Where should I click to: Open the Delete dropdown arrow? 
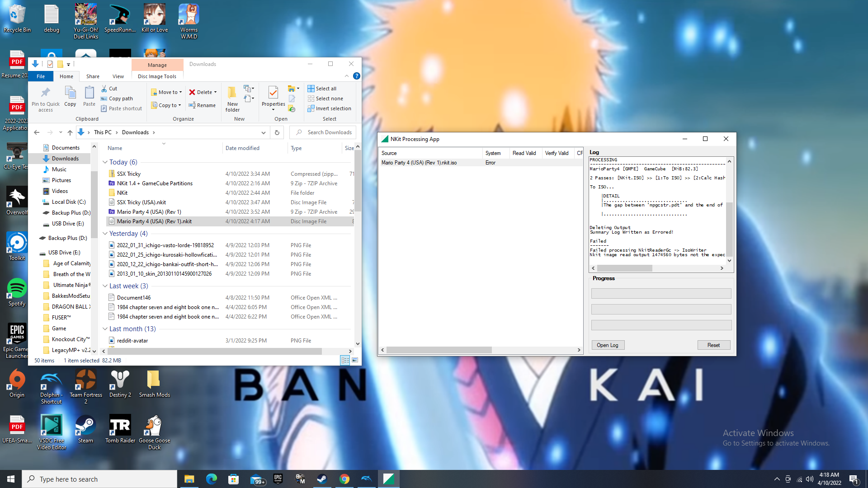tap(215, 92)
